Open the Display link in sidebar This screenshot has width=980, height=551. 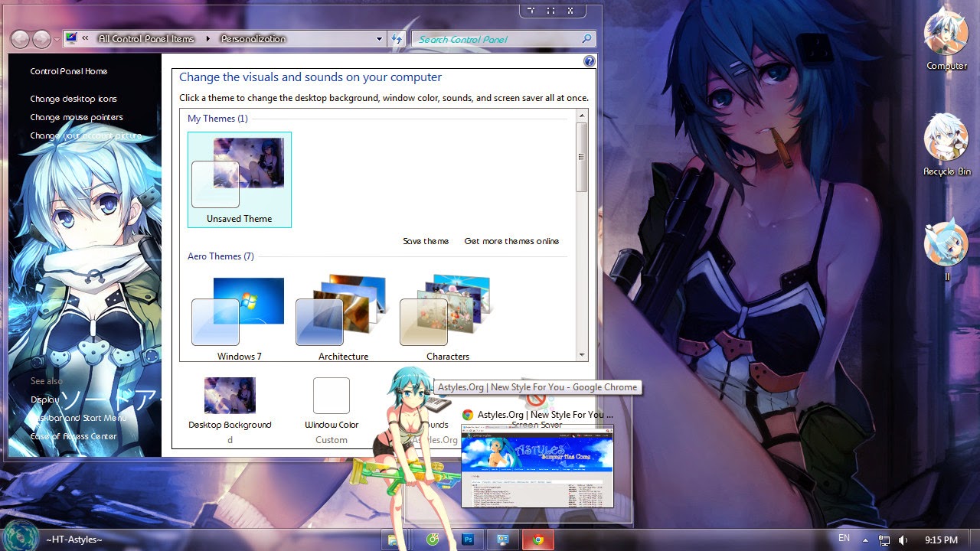44,399
